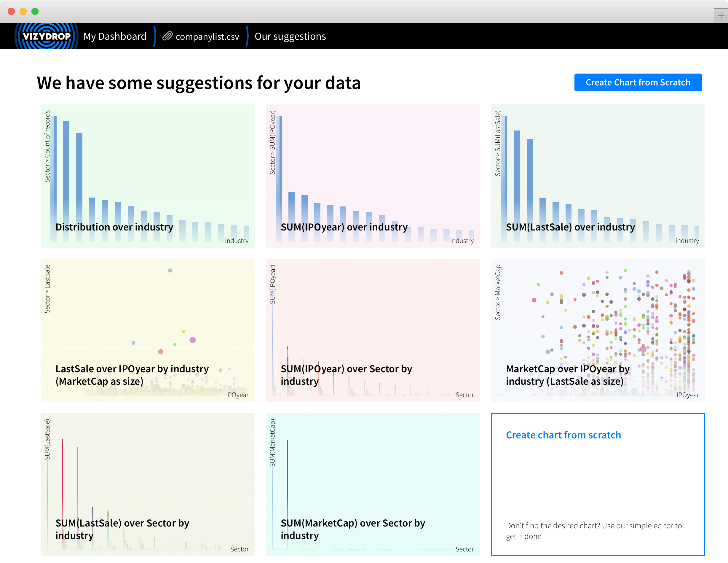728x563 pixels.
Task: Click the yellow macOS minimize button
Action: tap(23, 11)
